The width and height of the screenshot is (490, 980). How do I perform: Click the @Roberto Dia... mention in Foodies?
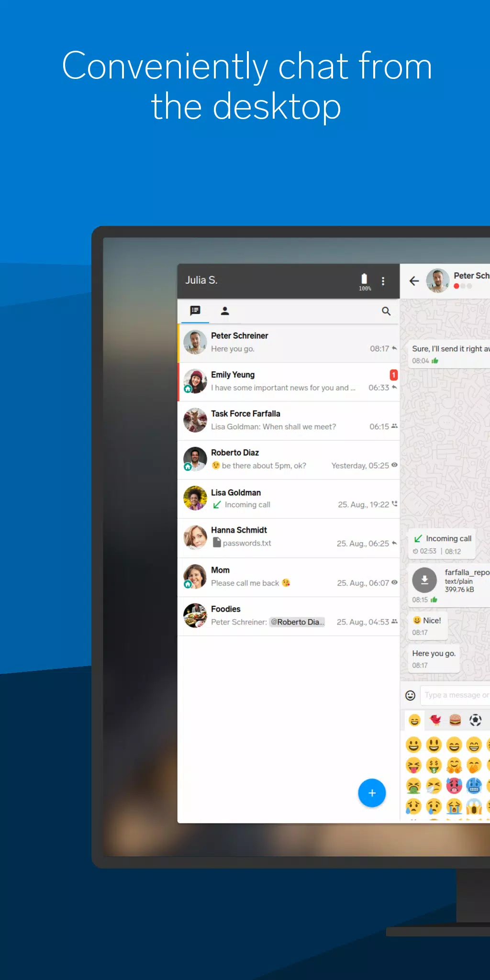[x=297, y=622]
